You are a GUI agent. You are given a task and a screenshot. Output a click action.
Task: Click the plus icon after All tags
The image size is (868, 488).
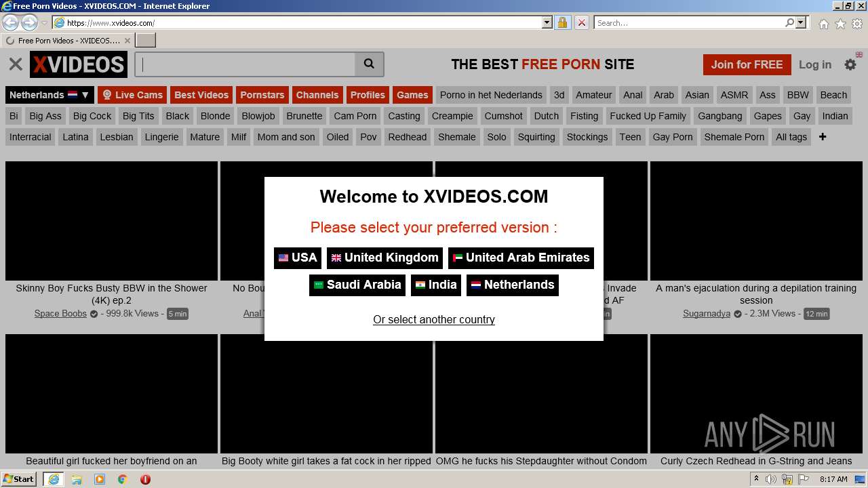[823, 137]
